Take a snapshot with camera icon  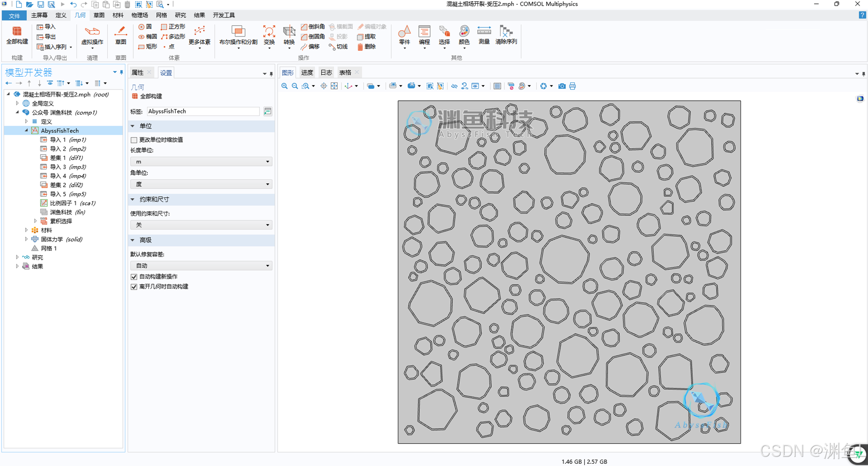pyautogui.click(x=562, y=86)
